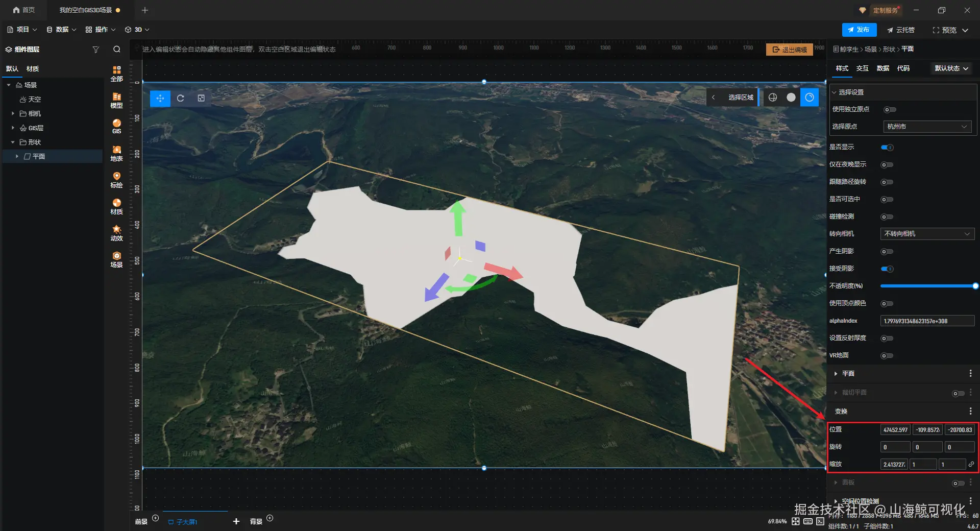Open the 默认状态 state dropdown

[951, 68]
